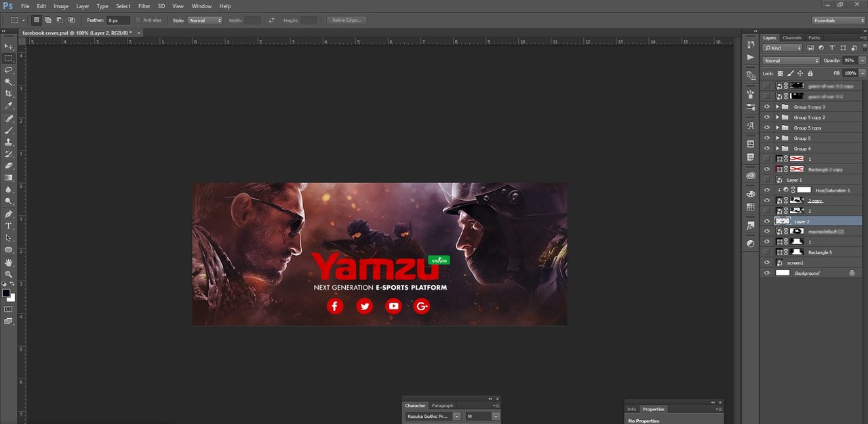The height and width of the screenshot is (424, 868).
Task: Toggle Quick Mask mode
Action: click(8, 309)
